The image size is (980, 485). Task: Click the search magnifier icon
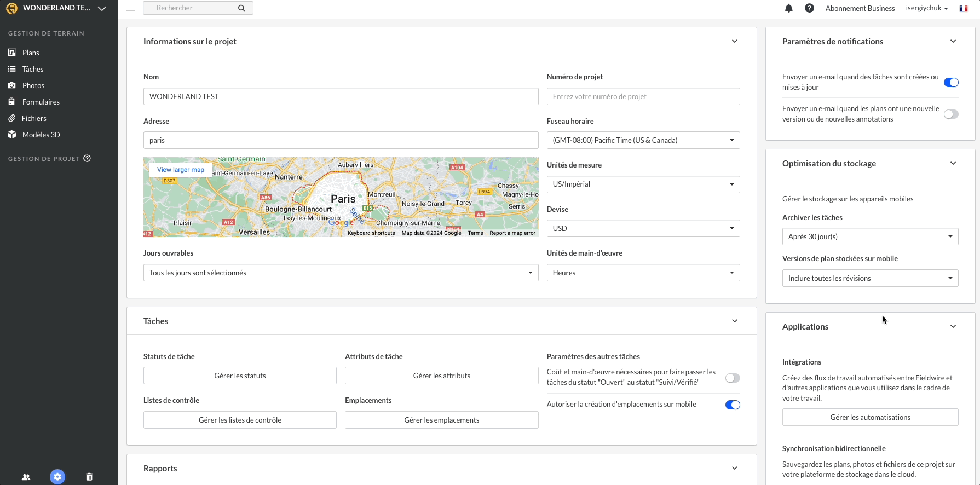click(241, 8)
